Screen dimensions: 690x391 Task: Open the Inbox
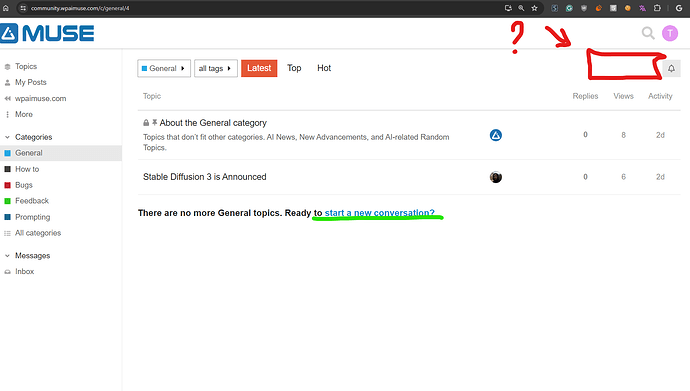pyautogui.click(x=24, y=272)
